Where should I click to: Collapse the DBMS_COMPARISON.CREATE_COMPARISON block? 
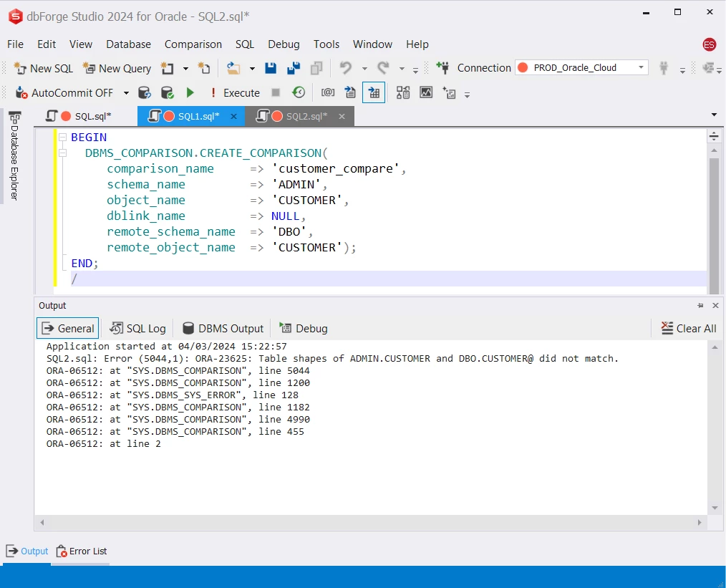[x=62, y=153]
